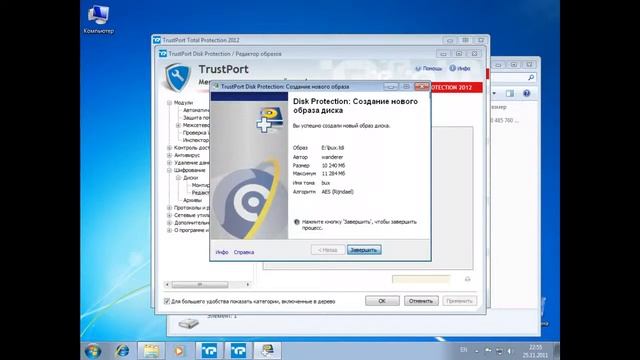Expand the Межсетевой tree node
The width and height of the screenshot is (640, 360).
click(x=178, y=125)
